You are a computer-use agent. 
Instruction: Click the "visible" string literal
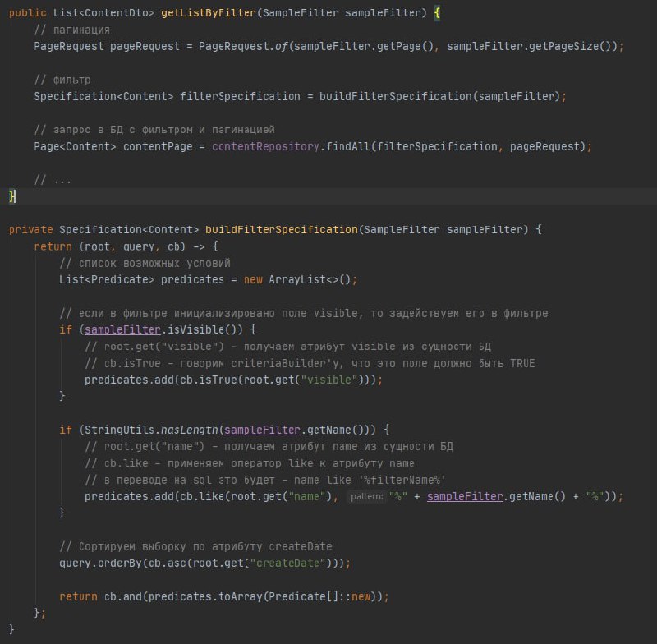click(x=329, y=379)
